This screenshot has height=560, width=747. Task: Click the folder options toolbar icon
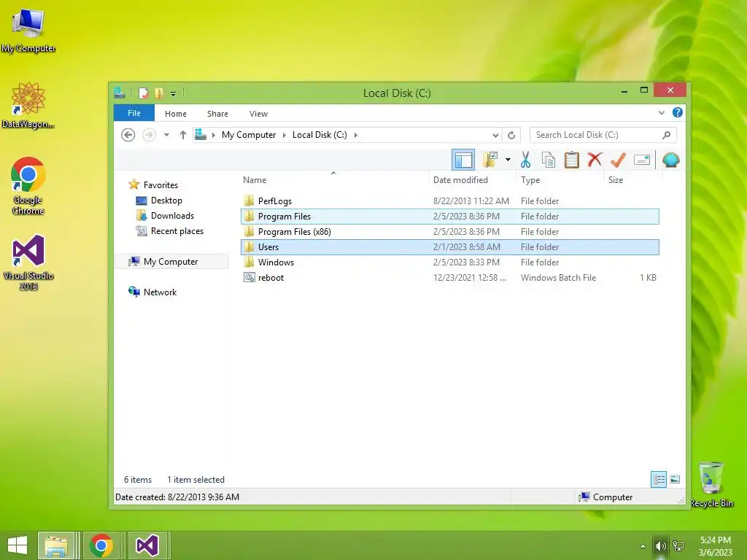tap(489, 160)
